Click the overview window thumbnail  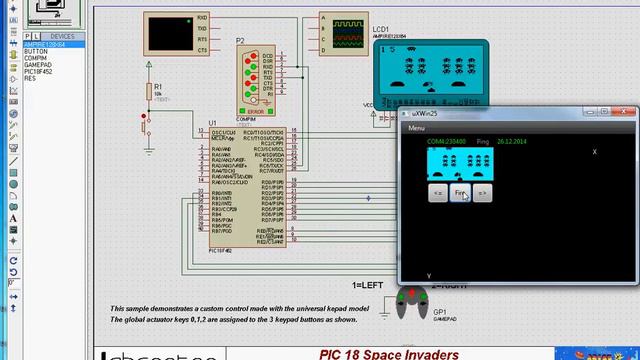tap(54, 13)
